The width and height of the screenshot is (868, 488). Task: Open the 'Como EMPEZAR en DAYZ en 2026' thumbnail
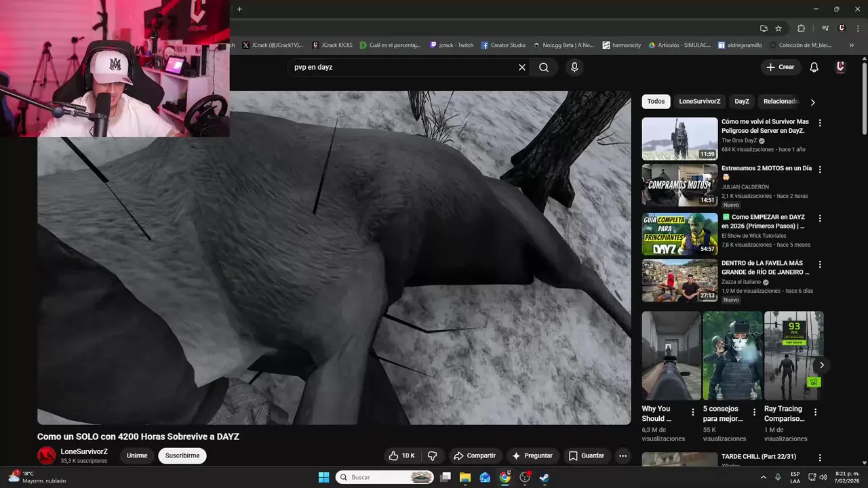pos(679,234)
